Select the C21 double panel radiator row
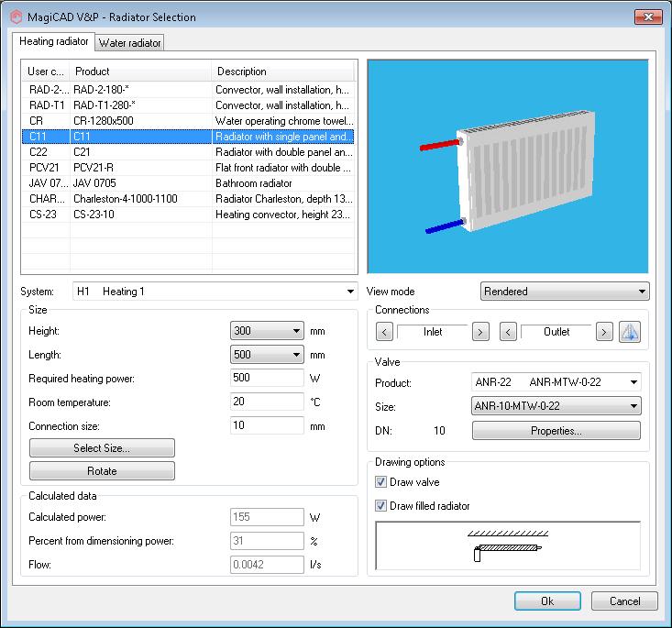The image size is (672, 628). click(x=188, y=152)
